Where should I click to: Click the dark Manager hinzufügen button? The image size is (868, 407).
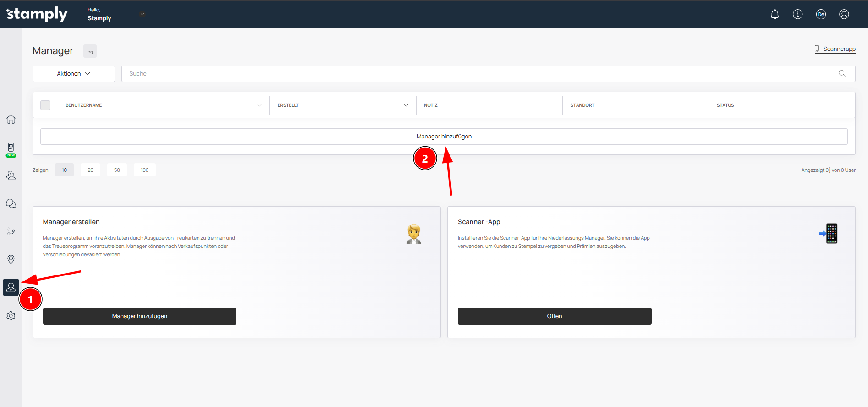point(140,316)
